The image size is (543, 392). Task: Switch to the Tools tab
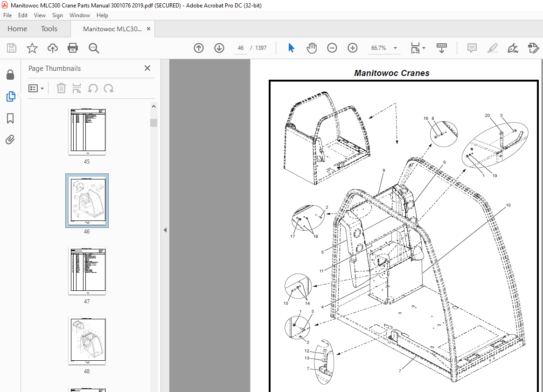[49, 29]
